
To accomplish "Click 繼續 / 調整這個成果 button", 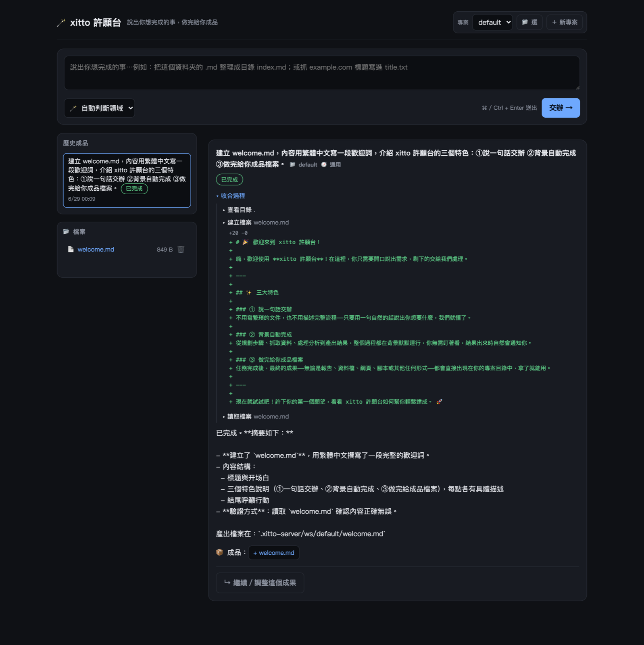I will tap(260, 583).
